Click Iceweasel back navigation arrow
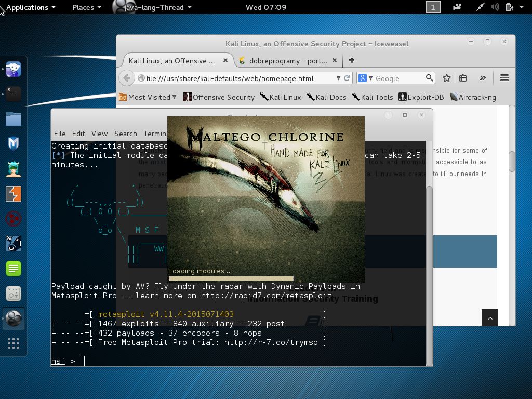 [127, 78]
